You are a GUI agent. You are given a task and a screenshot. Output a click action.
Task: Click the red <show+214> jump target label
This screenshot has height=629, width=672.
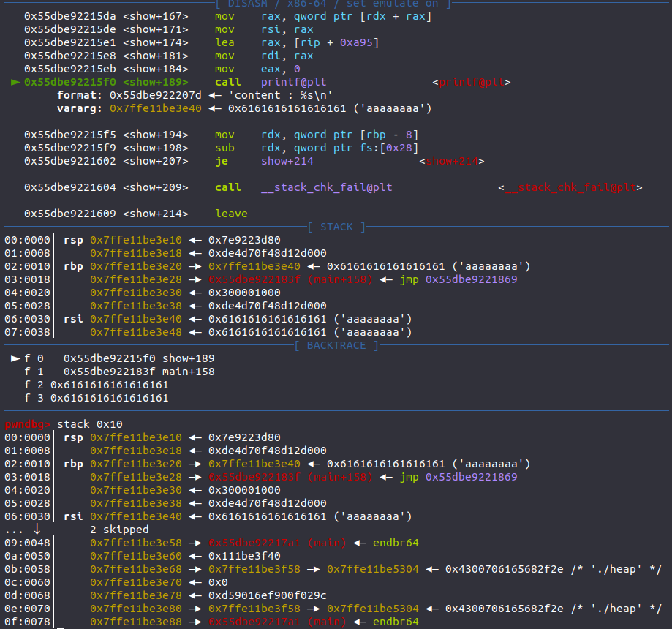point(452,161)
